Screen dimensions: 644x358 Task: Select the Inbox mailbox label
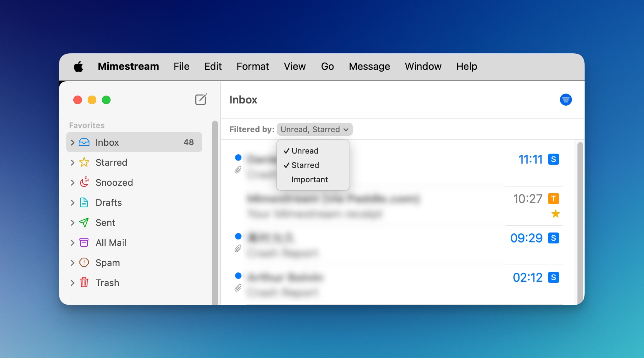(x=107, y=142)
